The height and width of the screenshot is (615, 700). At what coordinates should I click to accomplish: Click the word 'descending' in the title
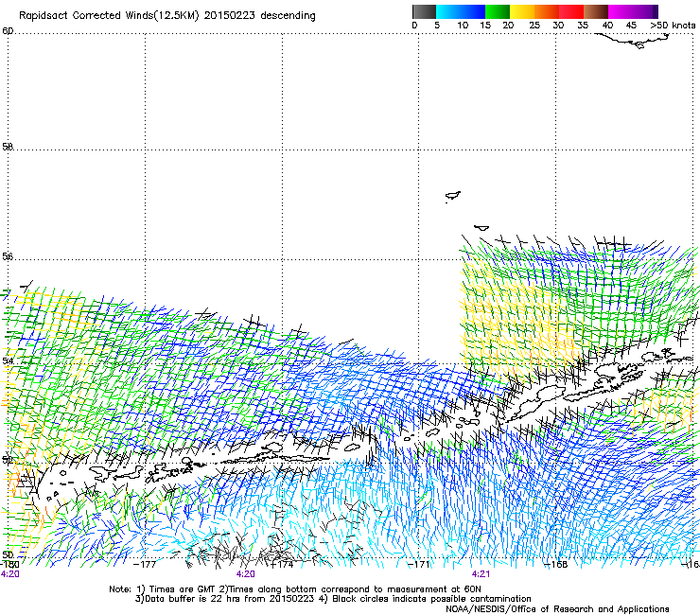tap(288, 16)
